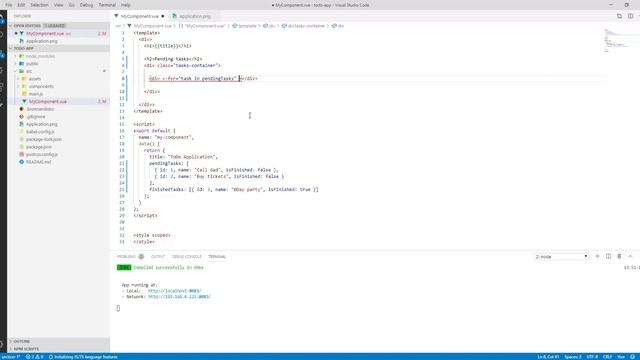Show the Output panel tab
The width and height of the screenshot is (640, 360).
[158, 256]
